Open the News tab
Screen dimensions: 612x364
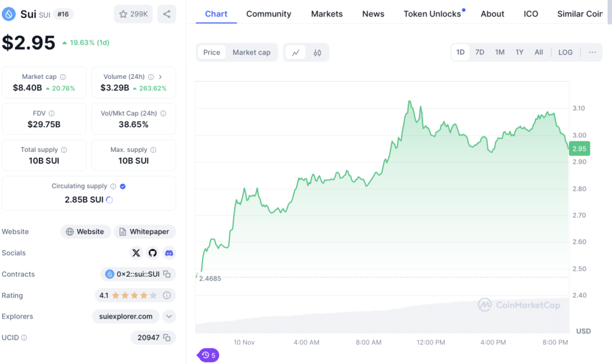373,14
